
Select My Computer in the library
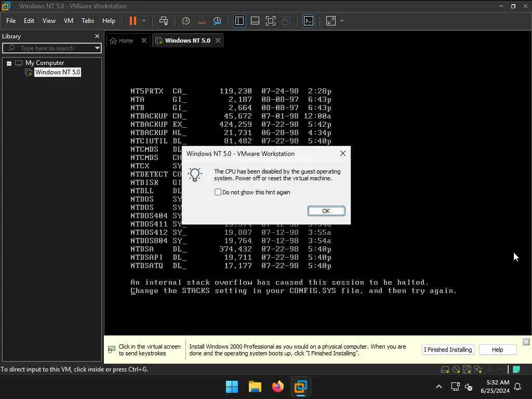point(45,63)
